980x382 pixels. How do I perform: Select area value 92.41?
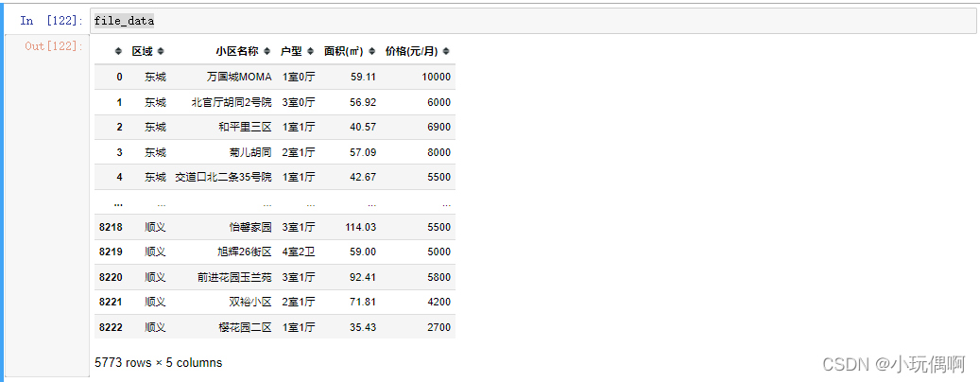363,277
